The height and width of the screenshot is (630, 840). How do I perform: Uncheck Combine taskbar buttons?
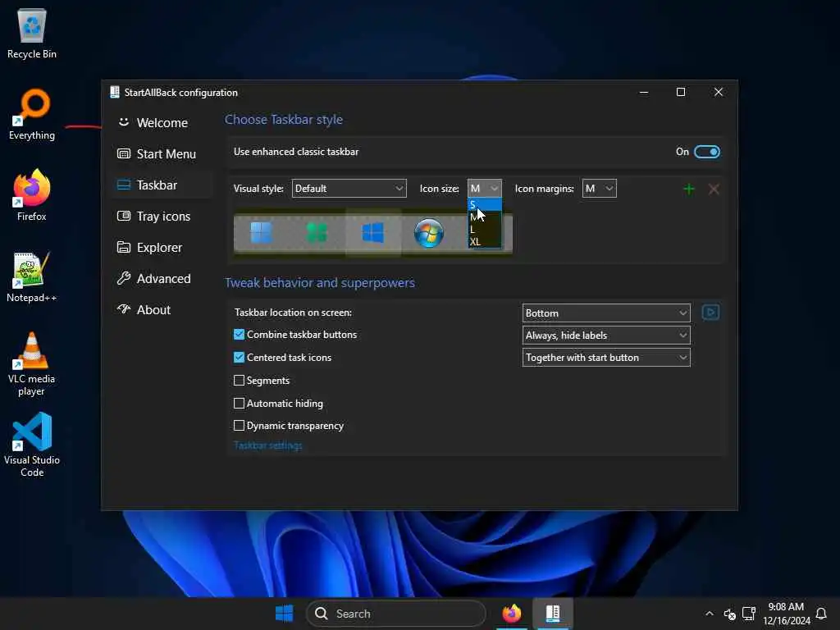239,335
